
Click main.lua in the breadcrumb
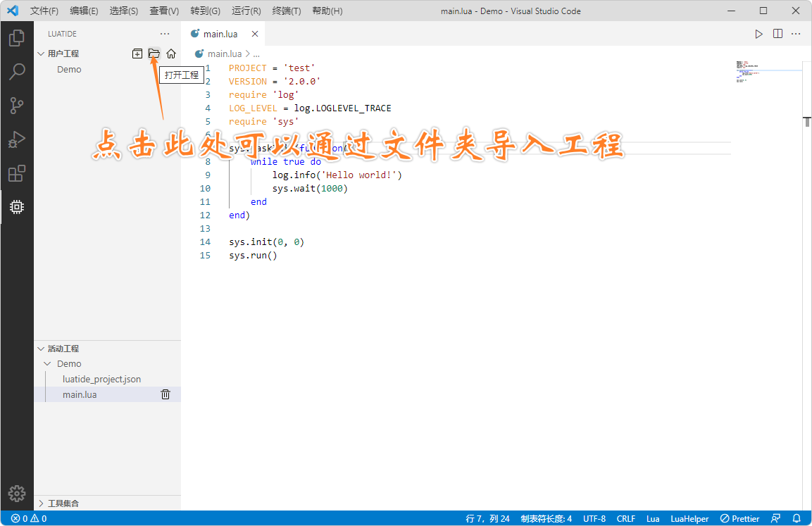pos(224,54)
